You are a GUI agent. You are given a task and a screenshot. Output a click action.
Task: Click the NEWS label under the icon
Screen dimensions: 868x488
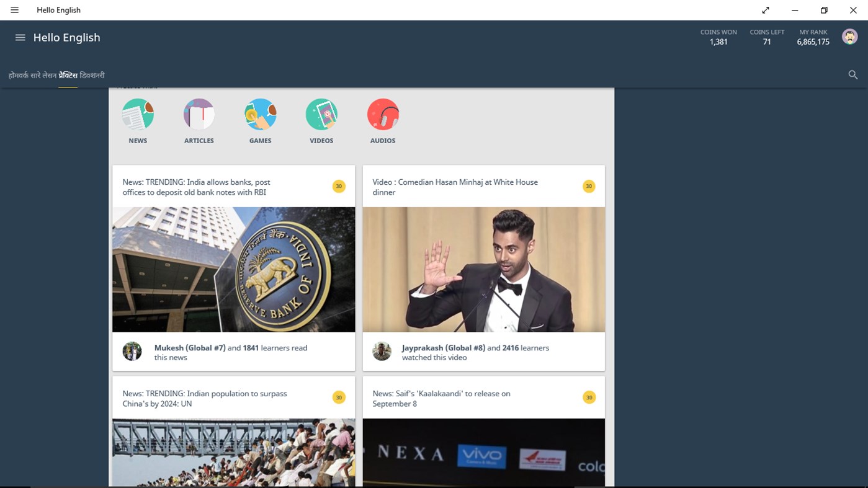pos(138,141)
